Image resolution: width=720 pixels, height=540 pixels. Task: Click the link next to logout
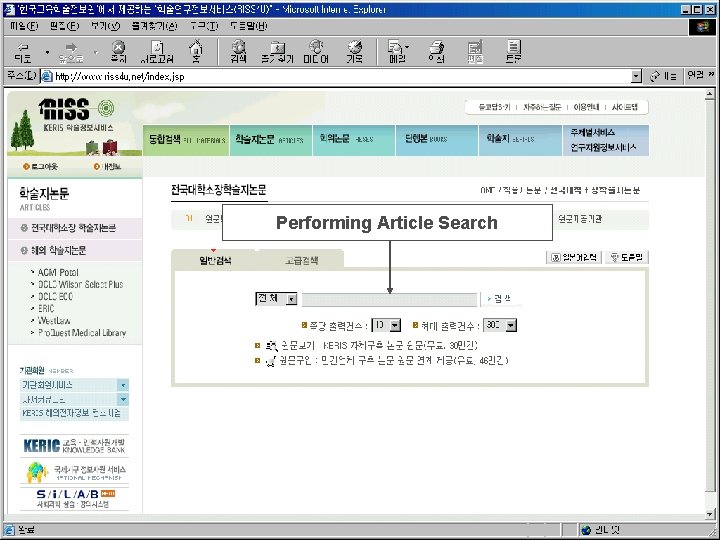pos(107,167)
